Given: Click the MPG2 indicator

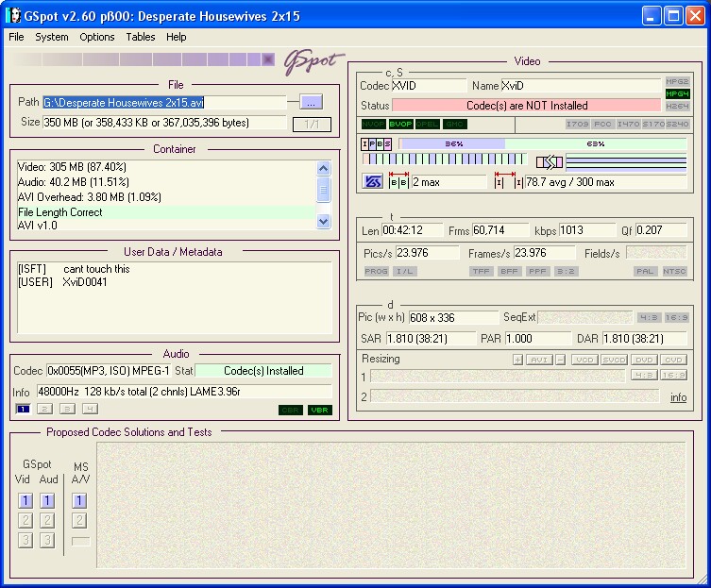Looking at the screenshot, I should (x=677, y=81).
